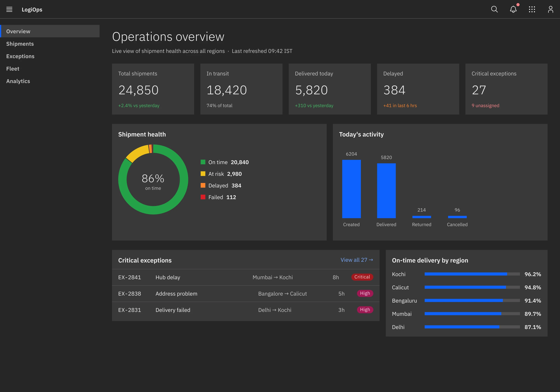Image resolution: width=560 pixels, height=392 pixels.
Task: Open Analytics in the sidebar
Action: pyautogui.click(x=50, y=81)
